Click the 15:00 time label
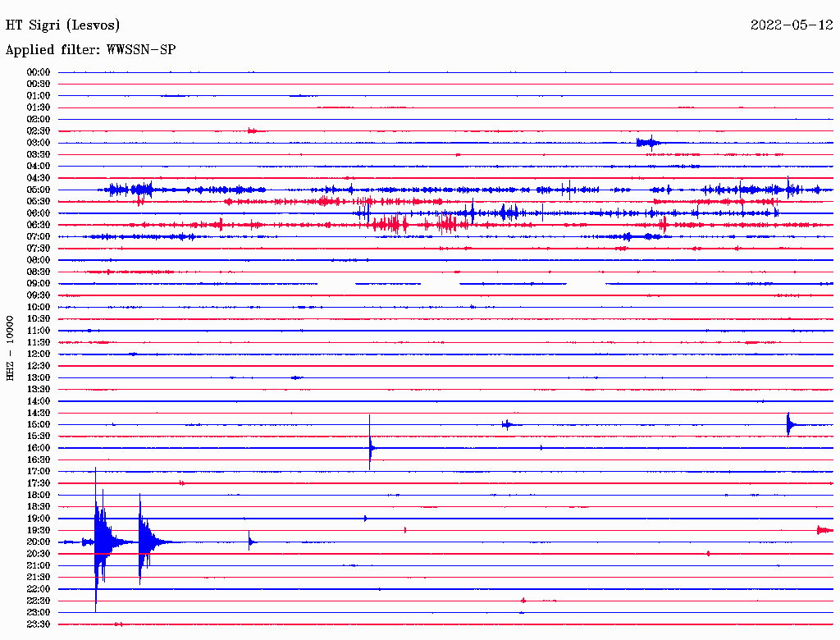 (39, 424)
